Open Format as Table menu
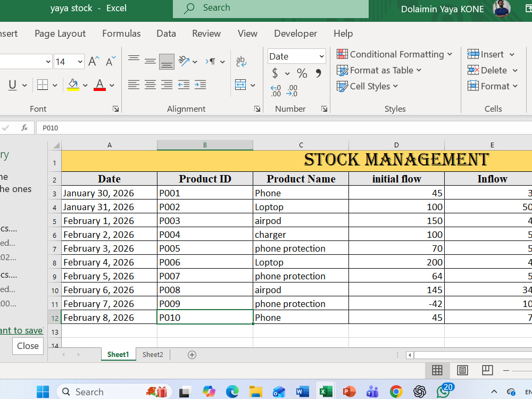The width and height of the screenshot is (532, 399). pos(379,70)
